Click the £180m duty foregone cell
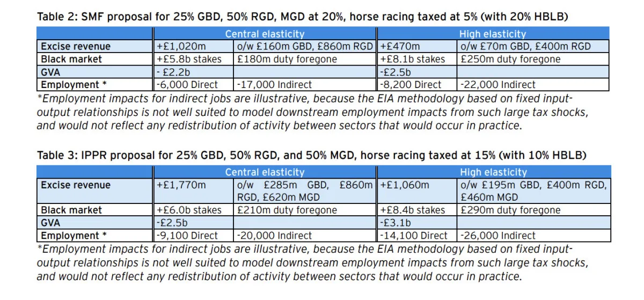644x300 pixels. [x=287, y=59]
